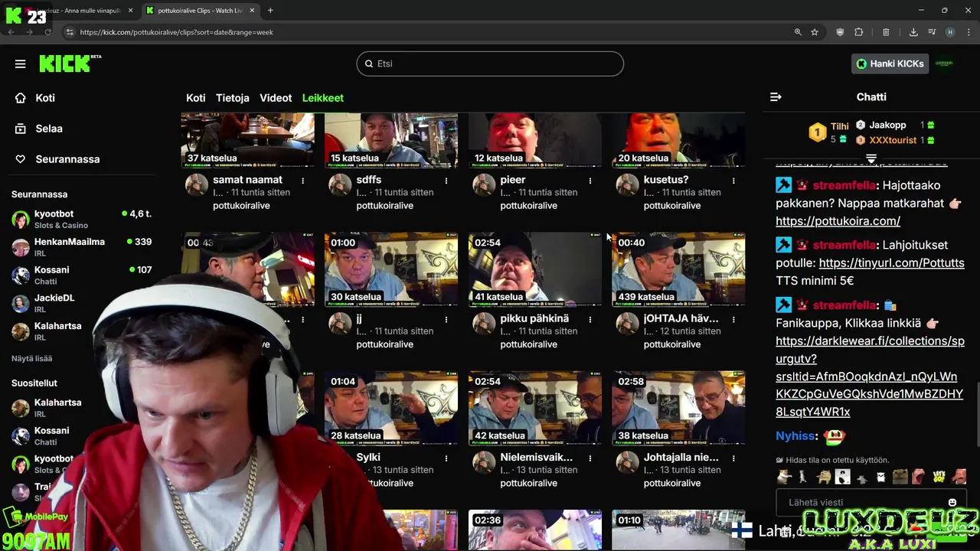Open options menu for clip 'jOHTAJA häv...'

point(733,319)
